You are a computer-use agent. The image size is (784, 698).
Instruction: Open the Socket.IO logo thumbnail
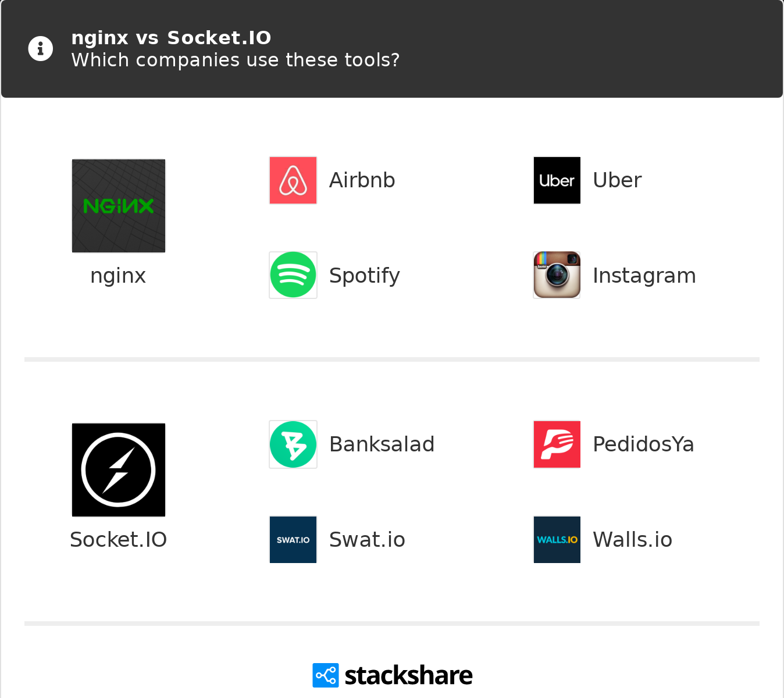(x=119, y=470)
